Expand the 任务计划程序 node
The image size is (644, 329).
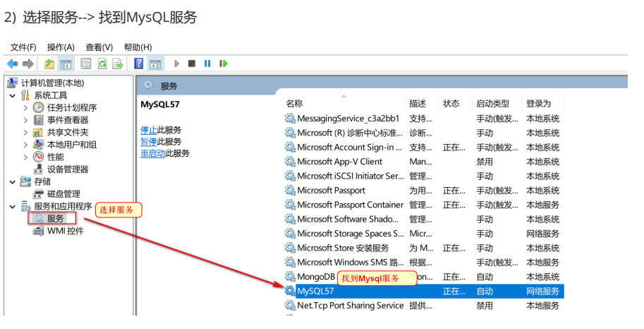pyautogui.click(x=25, y=108)
